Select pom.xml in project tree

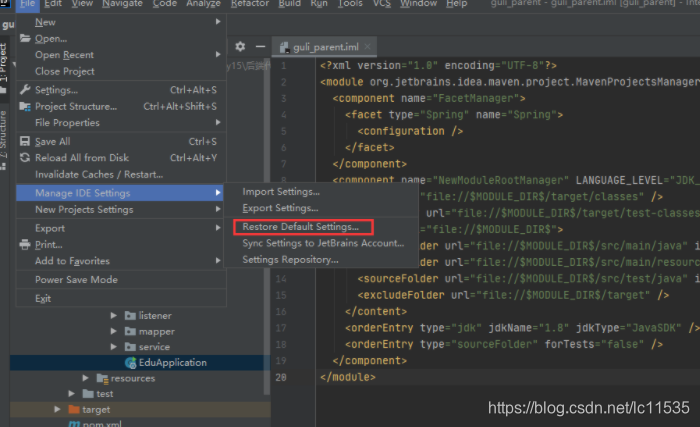pyautogui.click(x=102, y=423)
